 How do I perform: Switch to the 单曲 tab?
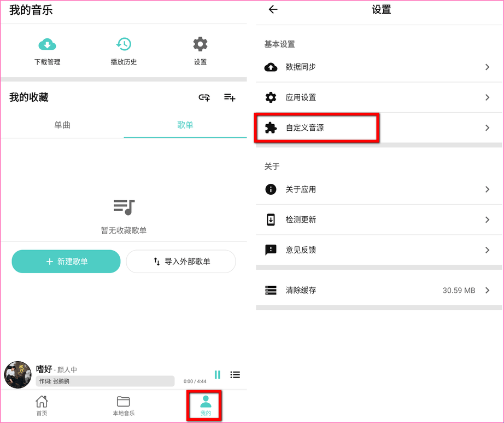point(62,125)
